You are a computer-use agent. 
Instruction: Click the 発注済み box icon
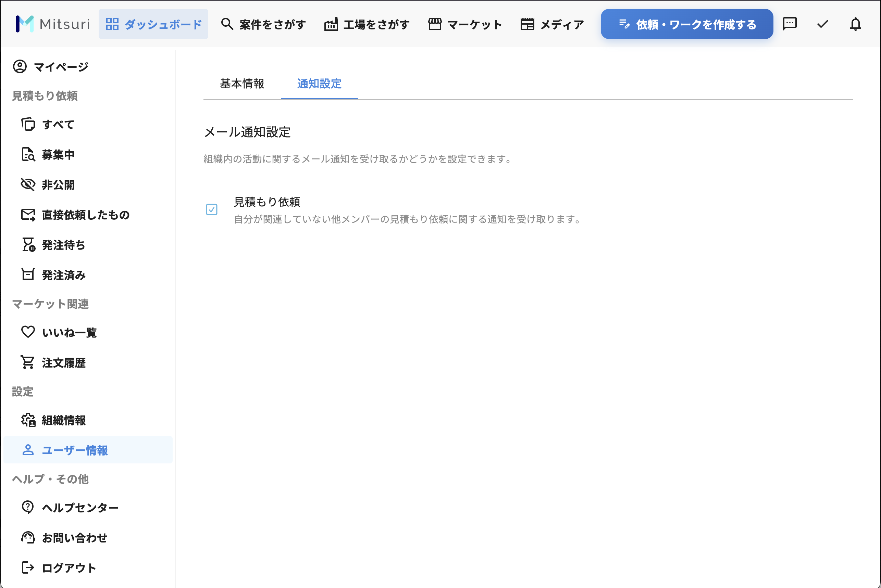pyautogui.click(x=28, y=275)
